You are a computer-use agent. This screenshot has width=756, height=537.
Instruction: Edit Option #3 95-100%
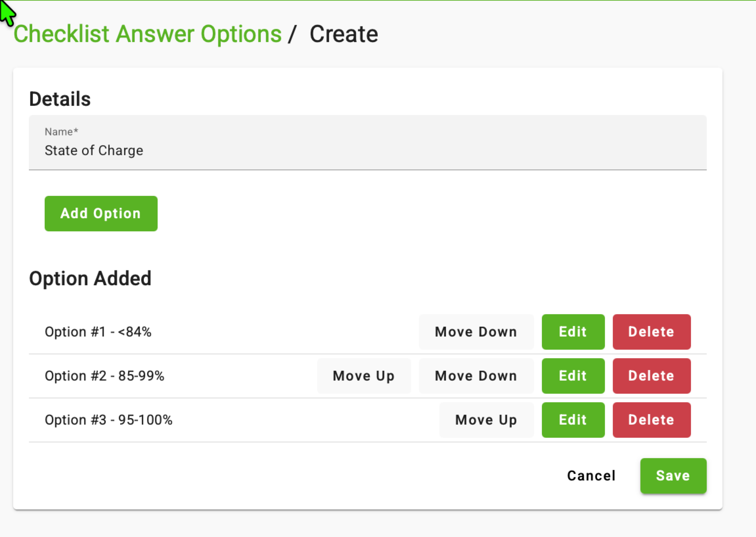coord(573,420)
